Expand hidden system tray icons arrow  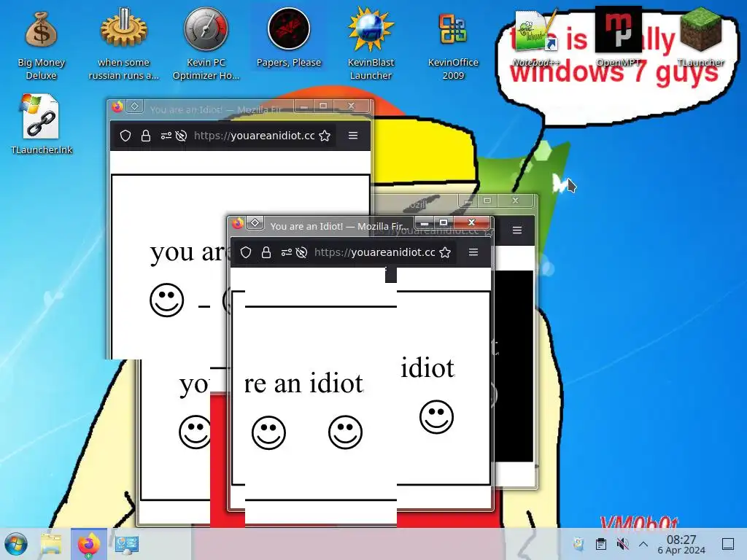pyautogui.click(x=643, y=544)
